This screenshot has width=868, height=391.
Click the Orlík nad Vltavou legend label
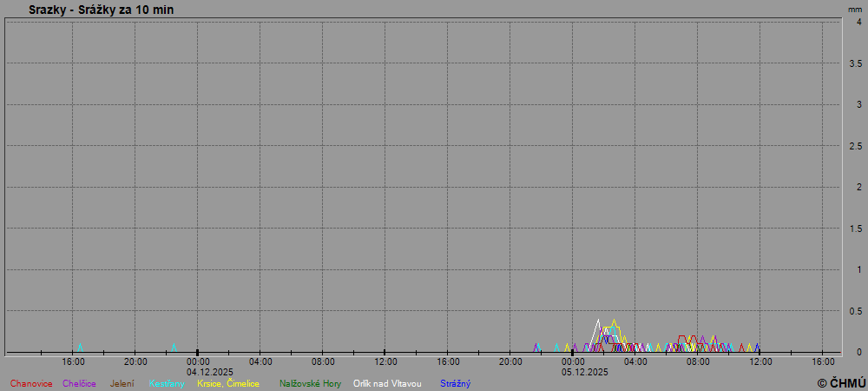tap(387, 383)
